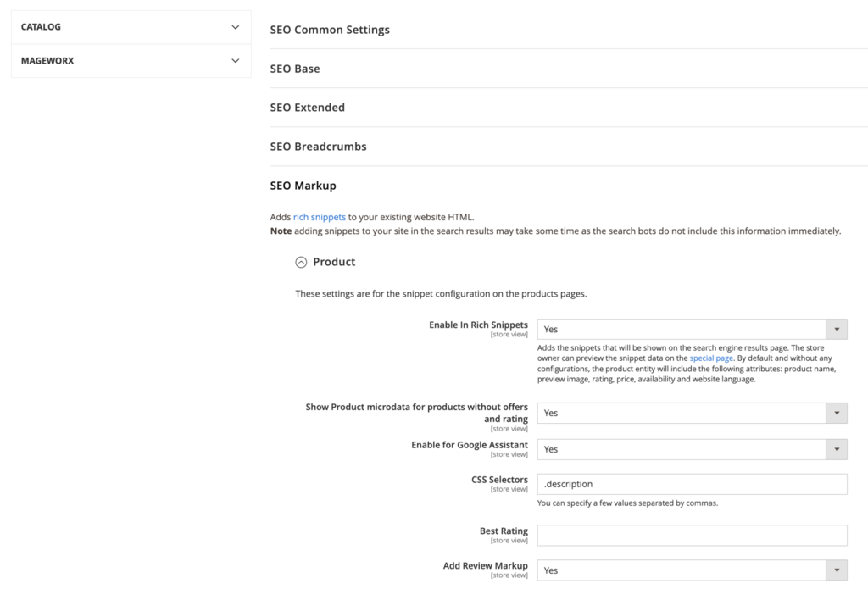
Task: Switch to the SEO Extended section
Action: click(308, 107)
